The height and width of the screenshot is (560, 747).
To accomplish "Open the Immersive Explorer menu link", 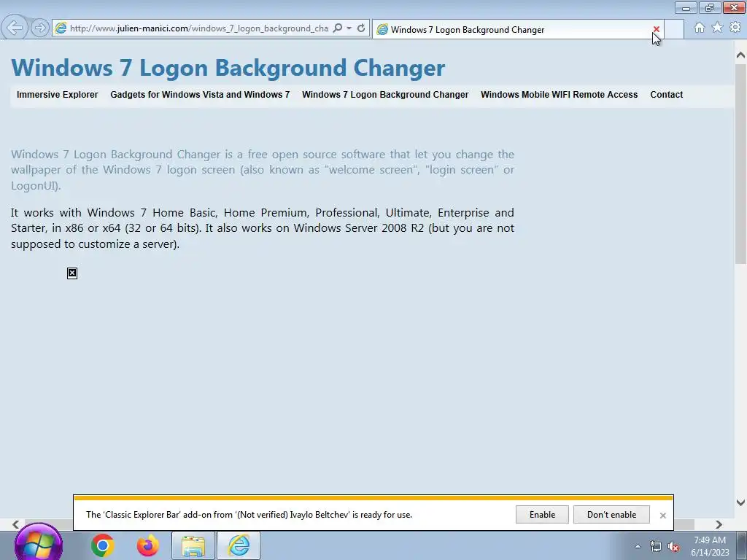I will tap(57, 95).
